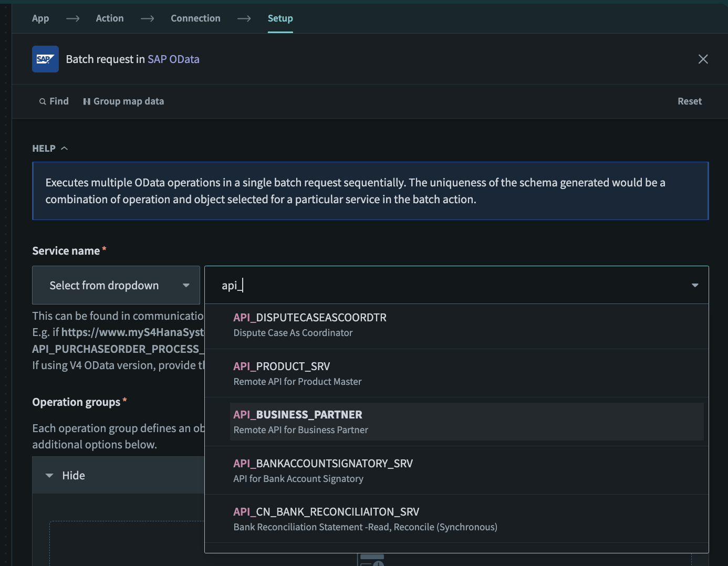The width and height of the screenshot is (728, 566).
Task: Switch to the Action step tab
Action: [110, 18]
